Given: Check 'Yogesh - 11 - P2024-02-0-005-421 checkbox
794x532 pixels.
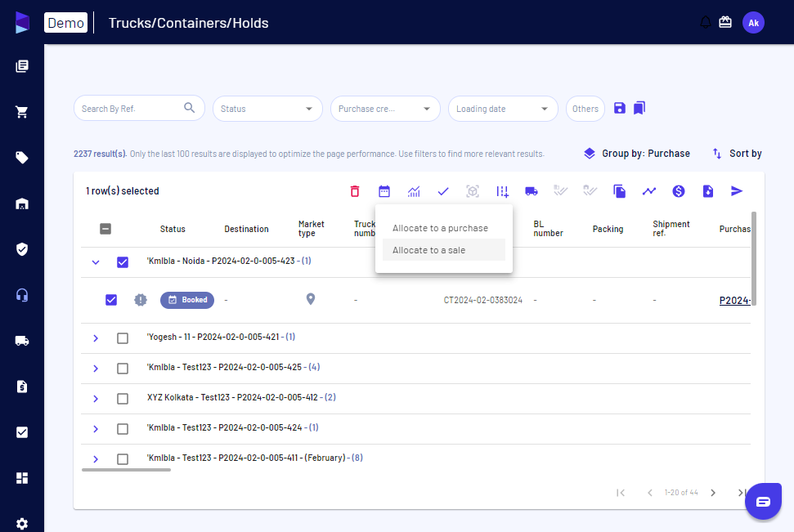Looking at the screenshot, I should pyautogui.click(x=123, y=338).
